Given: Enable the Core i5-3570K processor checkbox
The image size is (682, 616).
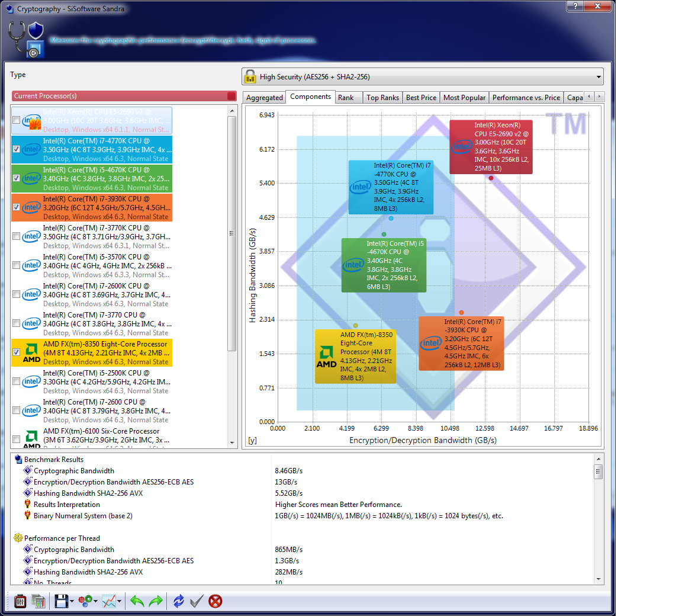Looking at the screenshot, I should (16, 265).
